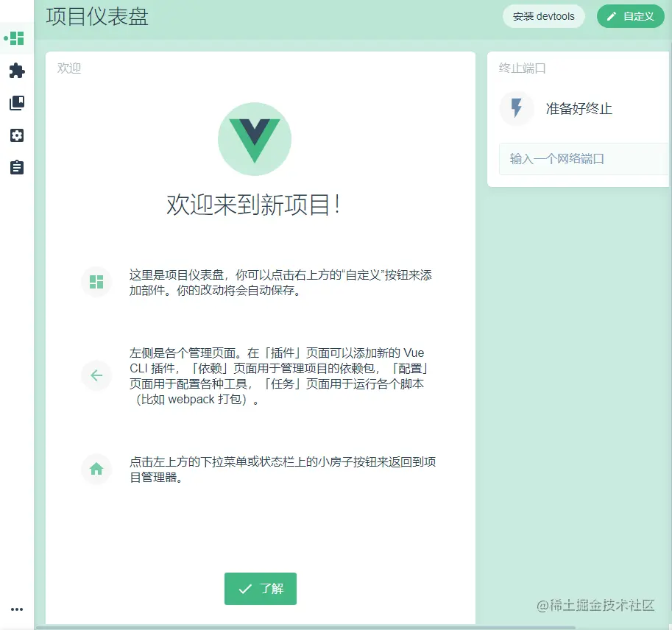Click the tip text mentioning webpack 打包
Viewport: 672px width, 630px height.
tap(279, 376)
